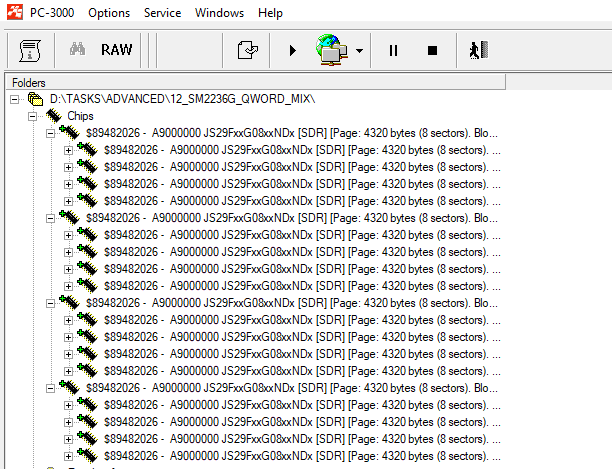The height and width of the screenshot is (469, 612).
Task: Open the Windows menu
Action: [219, 13]
